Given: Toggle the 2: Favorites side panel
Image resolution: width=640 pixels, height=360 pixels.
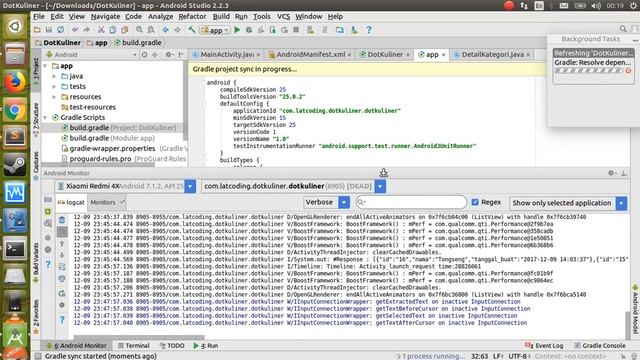Looking at the screenshot, I should point(36,317).
